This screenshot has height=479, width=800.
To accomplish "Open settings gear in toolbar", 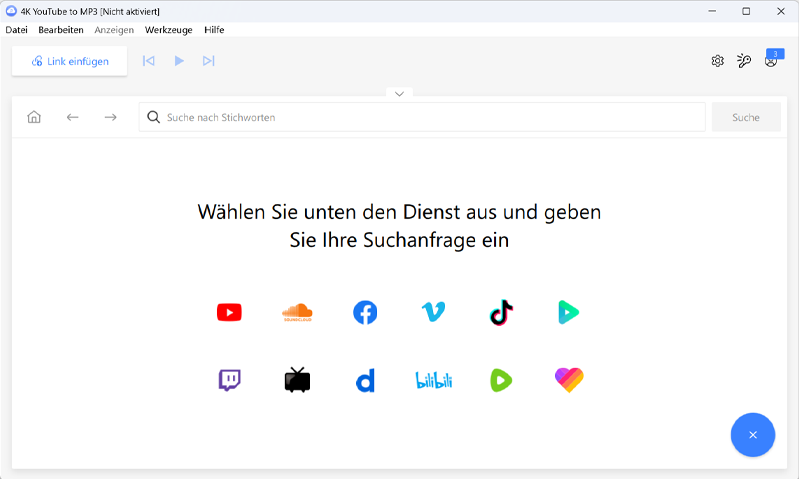I will pos(717,61).
